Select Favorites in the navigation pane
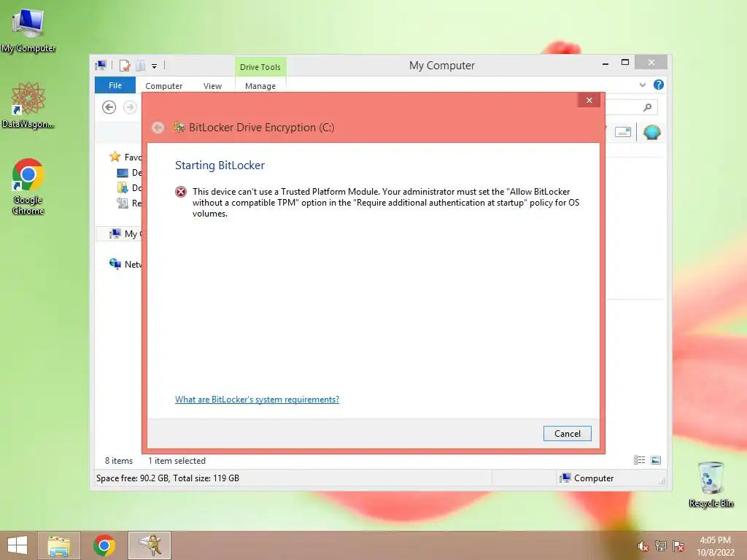Image resolution: width=747 pixels, height=560 pixels. point(125,157)
